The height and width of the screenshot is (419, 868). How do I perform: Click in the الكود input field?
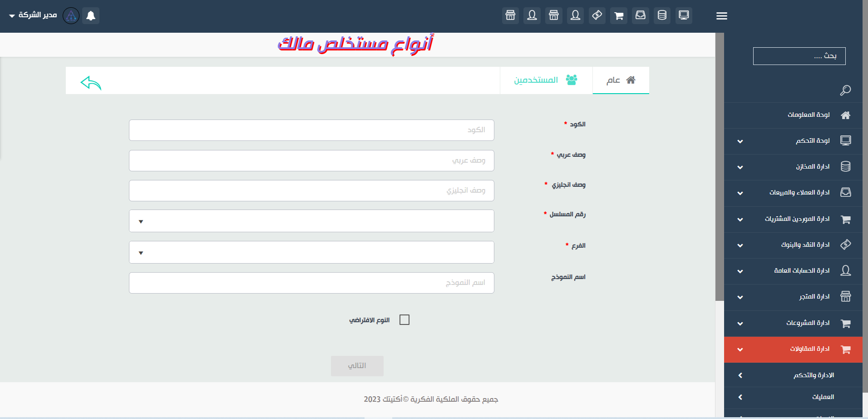pyautogui.click(x=311, y=130)
